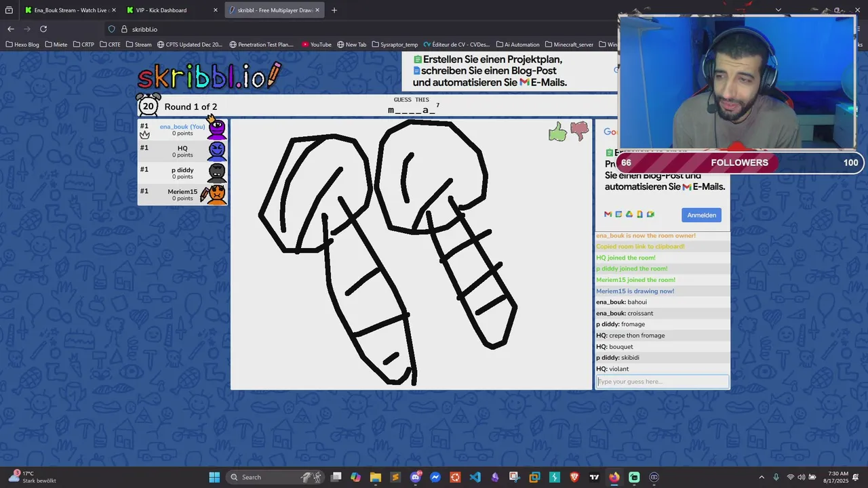868x488 pixels.
Task: Click the Anmelden button in ad
Action: 701,215
